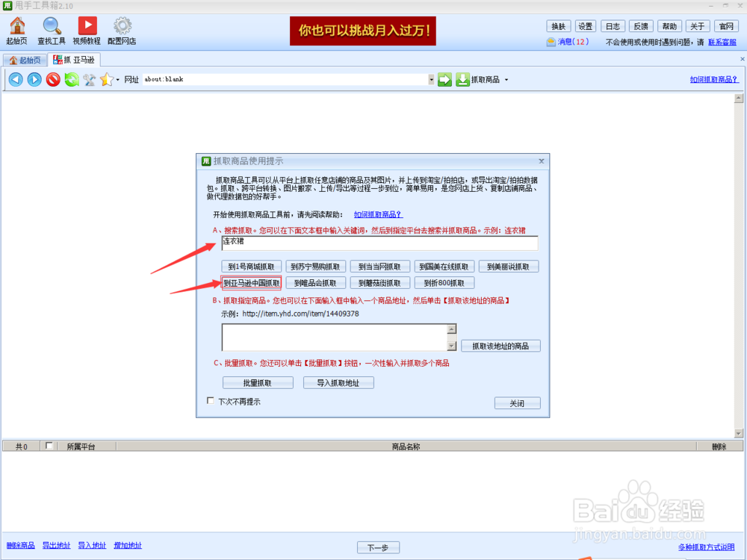Stop loading with red stop icon
This screenshot has height=560, width=747.
tap(53, 79)
